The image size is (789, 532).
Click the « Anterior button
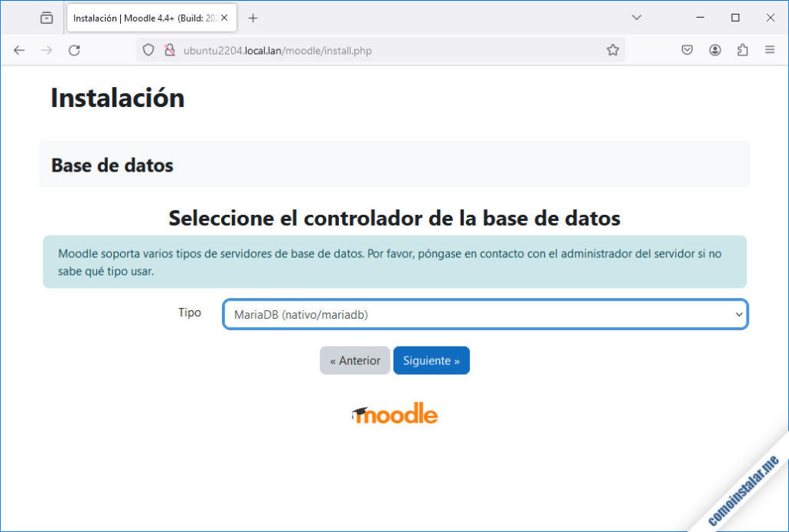click(x=354, y=360)
